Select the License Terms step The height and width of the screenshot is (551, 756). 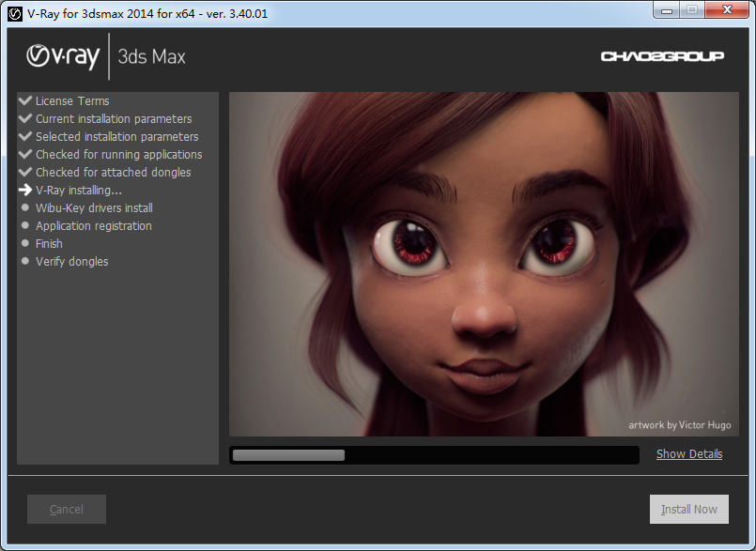pyautogui.click(x=72, y=101)
